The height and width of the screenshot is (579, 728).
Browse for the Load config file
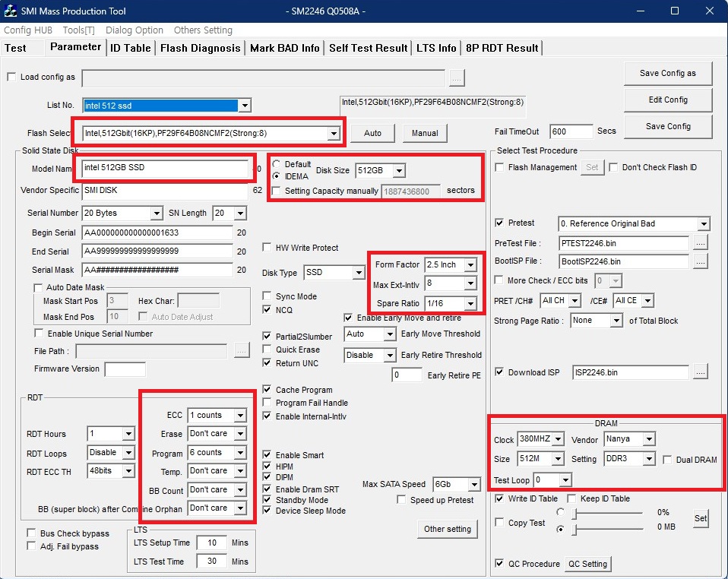pos(457,78)
